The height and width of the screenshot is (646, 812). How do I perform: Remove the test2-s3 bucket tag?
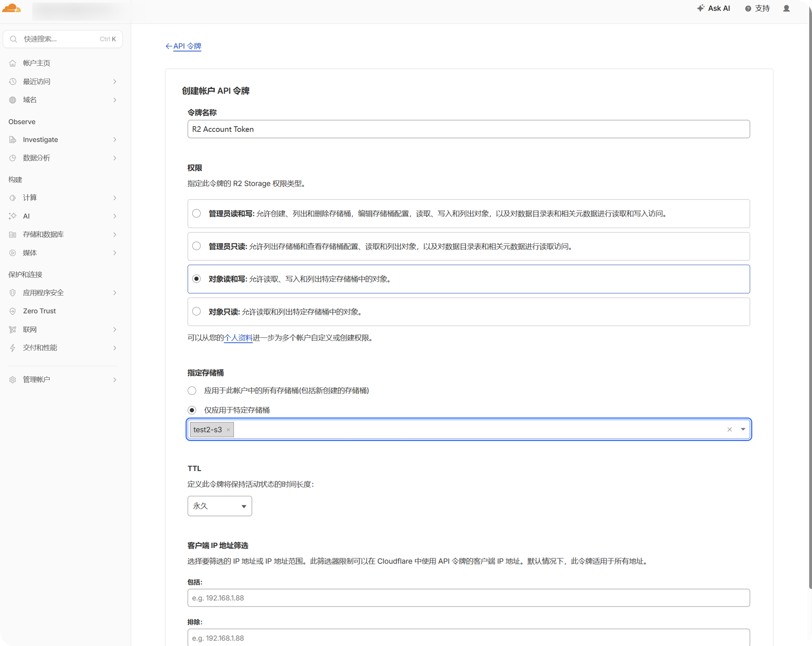pyautogui.click(x=228, y=430)
